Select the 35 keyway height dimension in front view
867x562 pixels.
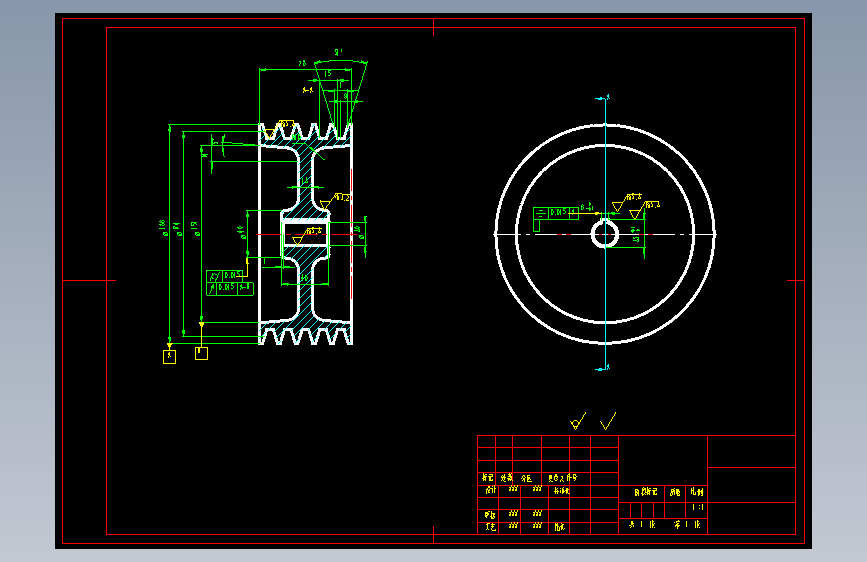click(x=636, y=235)
